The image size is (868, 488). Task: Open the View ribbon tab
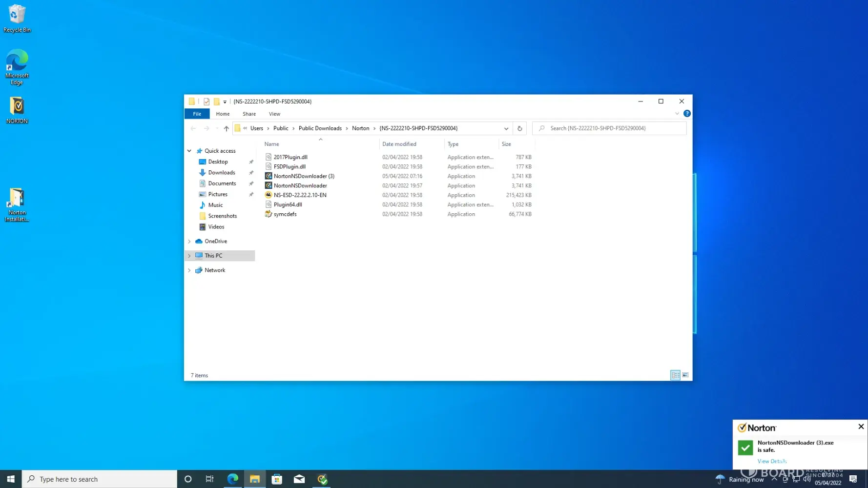[x=274, y=114]
